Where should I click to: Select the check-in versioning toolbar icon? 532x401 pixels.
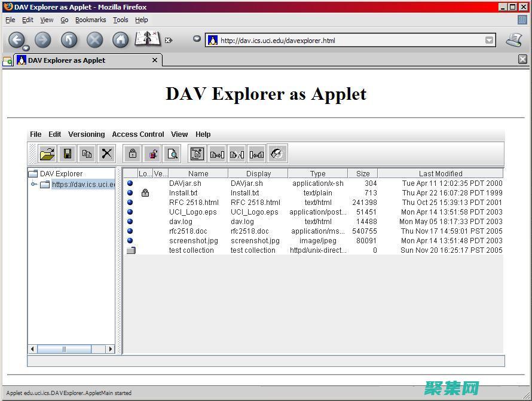click(x=216, y=154)
